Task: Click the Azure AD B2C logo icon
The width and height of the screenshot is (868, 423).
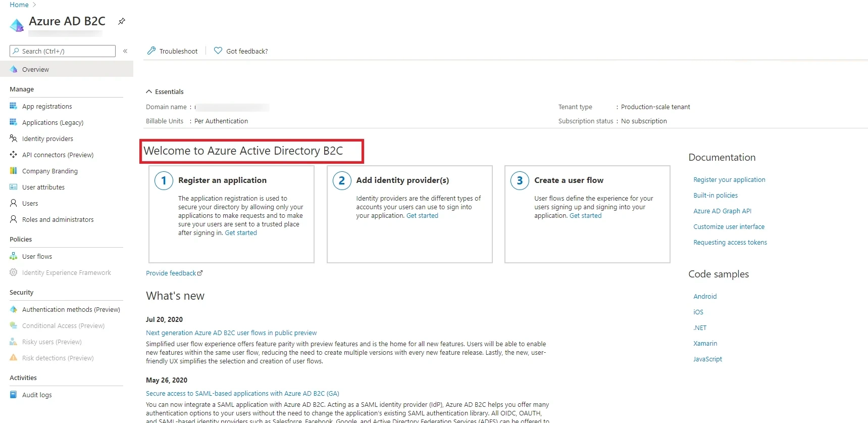Action: tap(17, 25)
